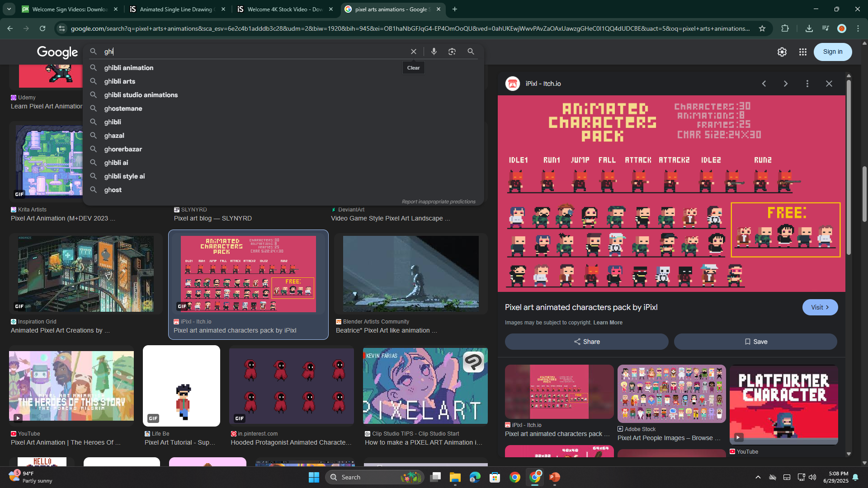The image size is (868, 488).
Task: Open Hooded Protagonist Animated Character thumbnail
Action: tap(291, 386)
